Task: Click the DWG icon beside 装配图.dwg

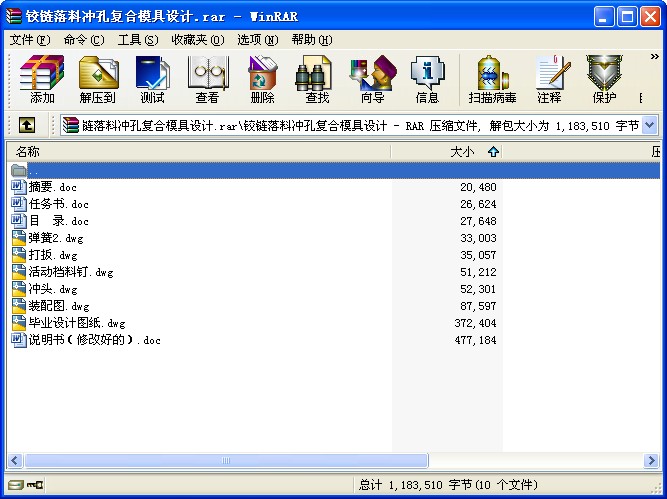Action: tap(19, 306)
